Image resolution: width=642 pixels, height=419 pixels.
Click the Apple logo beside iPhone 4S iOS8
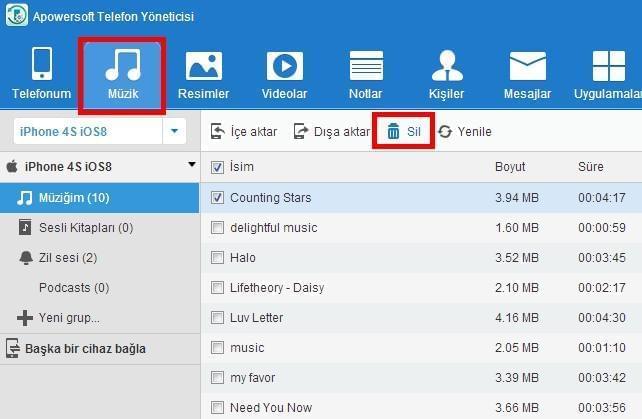point(12,166)
